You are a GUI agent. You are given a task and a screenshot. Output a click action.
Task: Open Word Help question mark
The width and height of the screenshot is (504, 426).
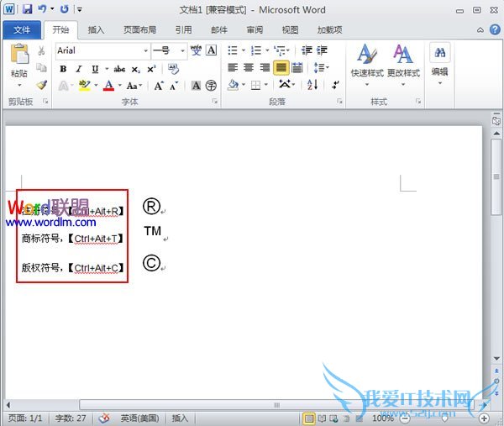pos(495,29)
